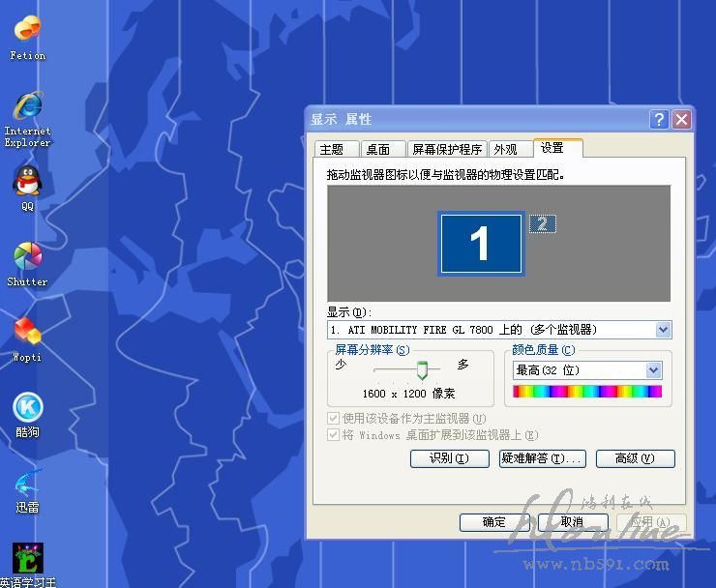The height and width of the screenshot is (588, 716).
Task: Open the 颜色质量 color quality dropdown
Action: (x=653, y=370)
